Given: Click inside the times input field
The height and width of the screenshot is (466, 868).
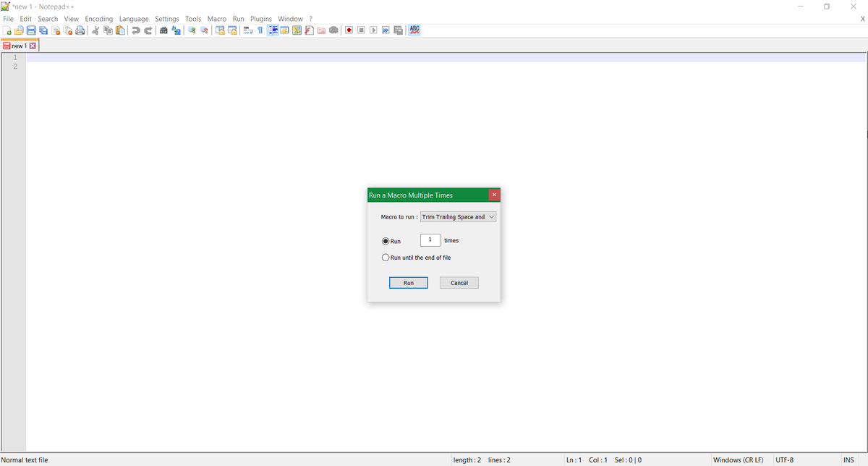Looking at the screenshot, I should 430,240.
